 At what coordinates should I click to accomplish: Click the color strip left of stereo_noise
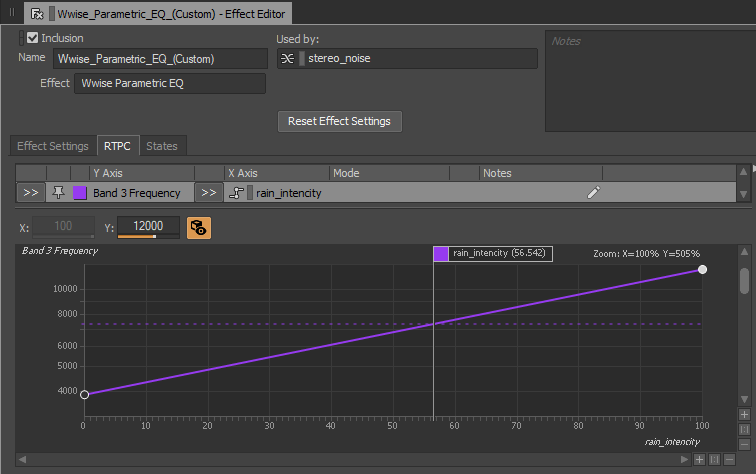302,58
